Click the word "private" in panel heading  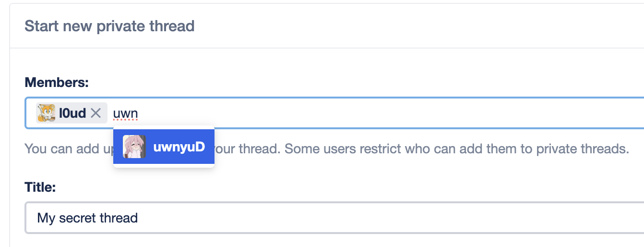[119, 25]
